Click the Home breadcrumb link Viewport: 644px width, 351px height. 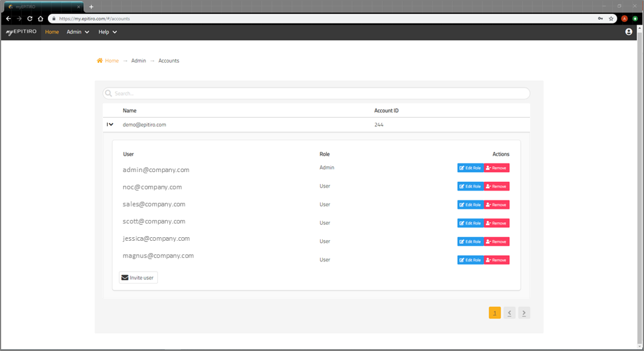(x=111, y=61)
